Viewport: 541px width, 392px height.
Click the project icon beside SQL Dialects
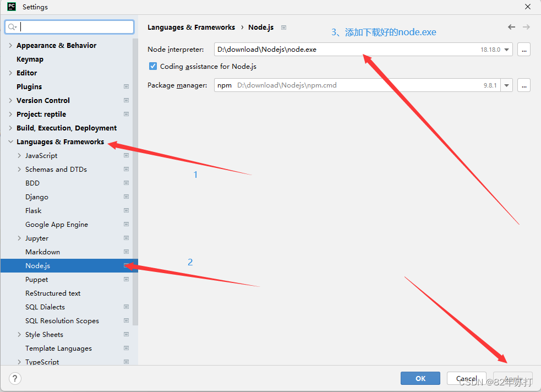pyautogui.click(x=126, y=307)
